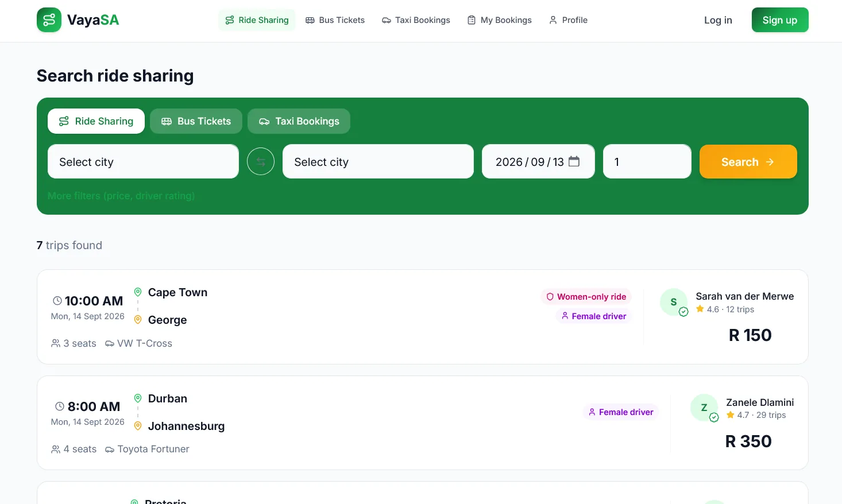Click the clock icon beside 8:00 AM
Screen dimensions: 842x504
click(x=60, y=406)
